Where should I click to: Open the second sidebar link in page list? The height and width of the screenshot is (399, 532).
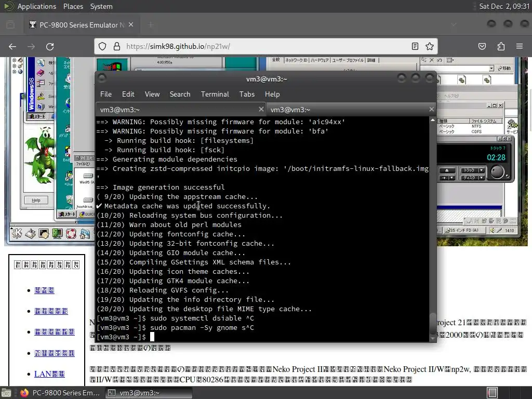(x=51, y=311)
